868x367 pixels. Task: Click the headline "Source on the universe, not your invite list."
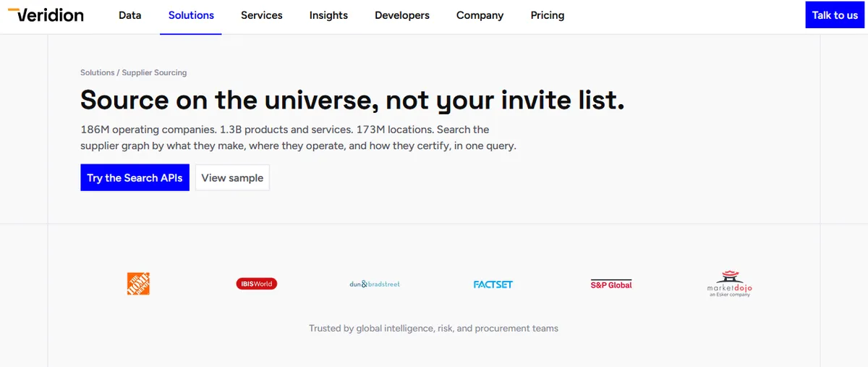click(352, 100)
